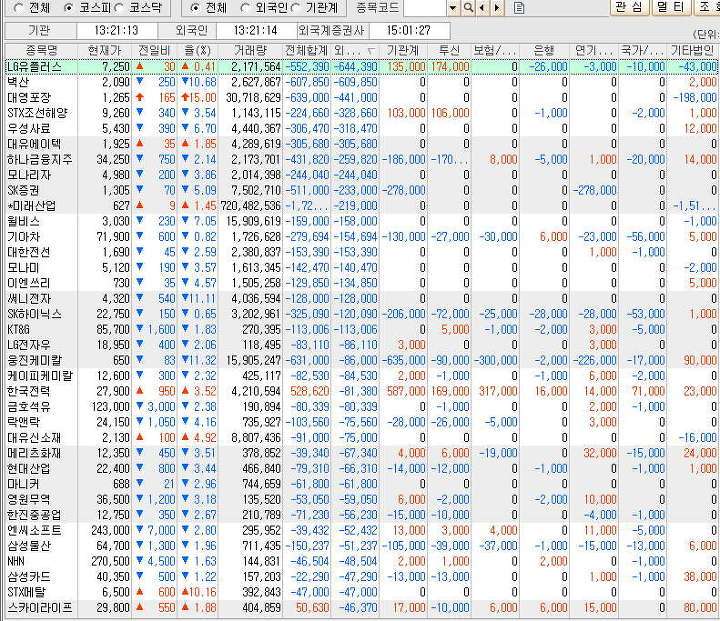The image size is (720, 621).
Task: Sort by the 투신 column header
Action: point(449,50)
